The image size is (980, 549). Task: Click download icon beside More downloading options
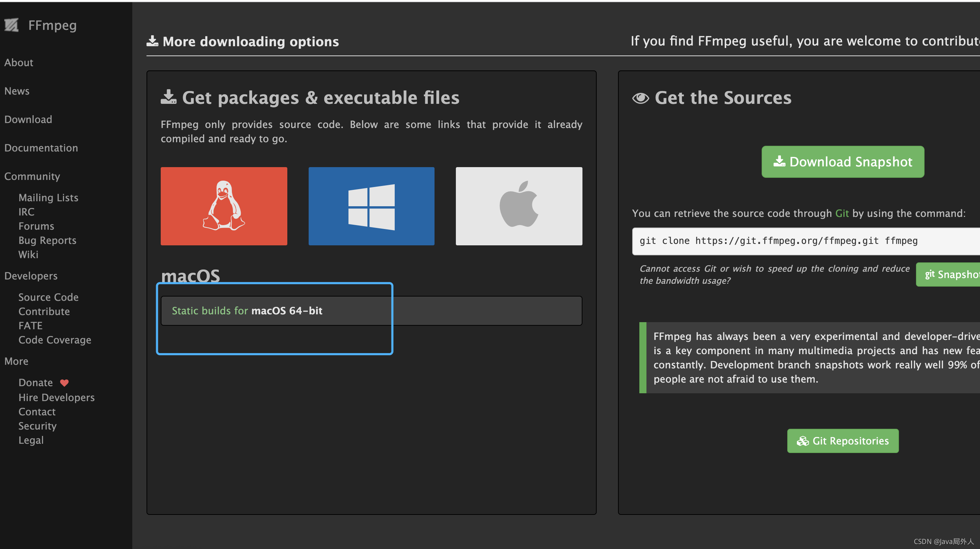click(152, 41)
